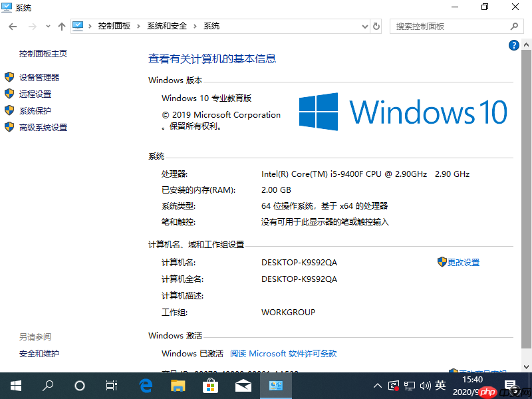Click the back navigation arrow
The height and width of the screenshot is (399, 532).
click(13, 26)
